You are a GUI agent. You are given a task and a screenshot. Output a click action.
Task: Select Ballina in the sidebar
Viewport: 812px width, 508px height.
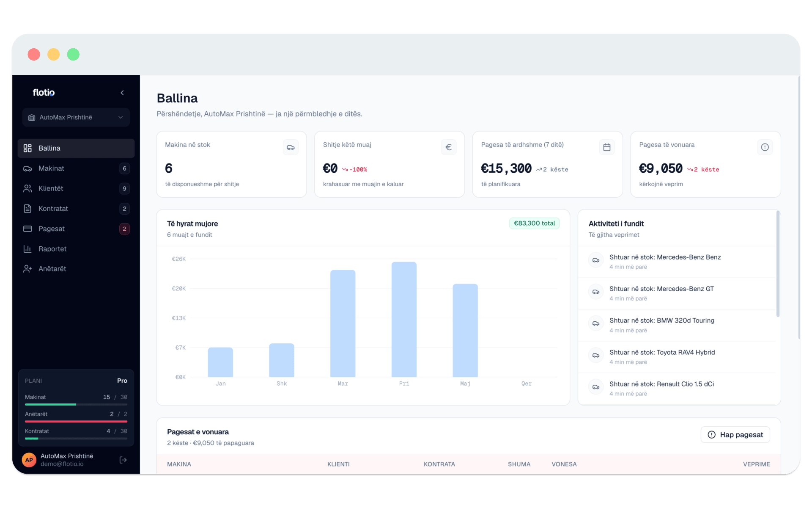(76, 148)
